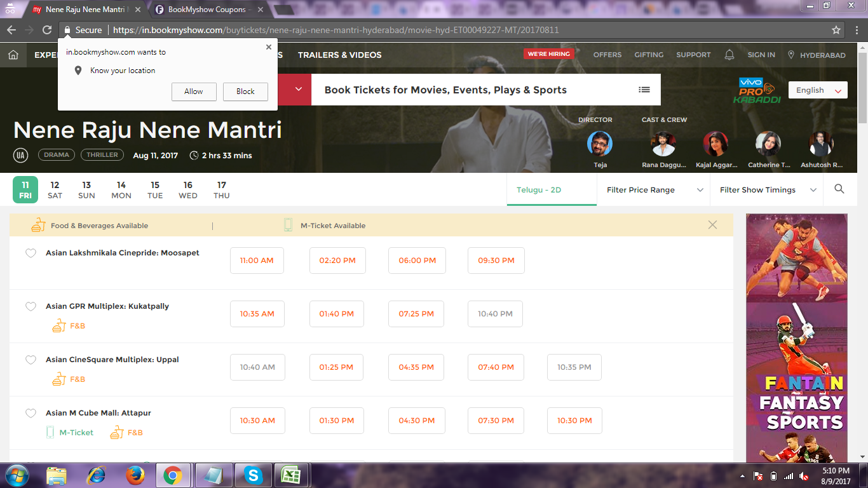Open Excel from the taskbar
Screen dimensions: 868x488
[x=292, y=475]
